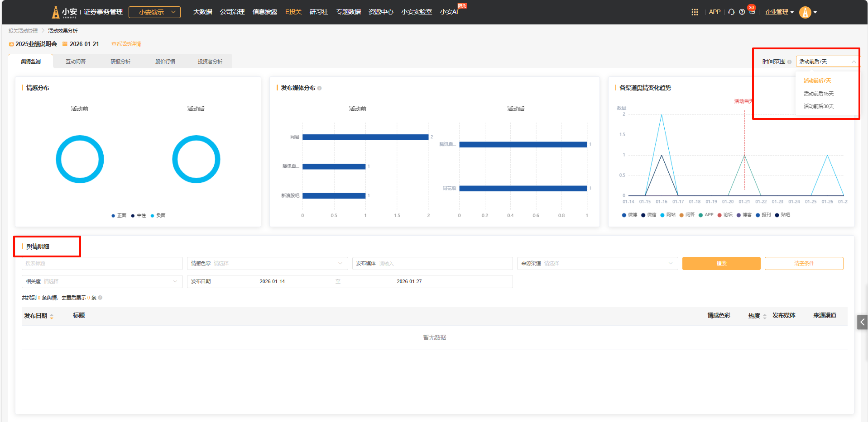Click the 发布媒体 input field
This screenshot has width=868, height=422.
click(432, 263)
